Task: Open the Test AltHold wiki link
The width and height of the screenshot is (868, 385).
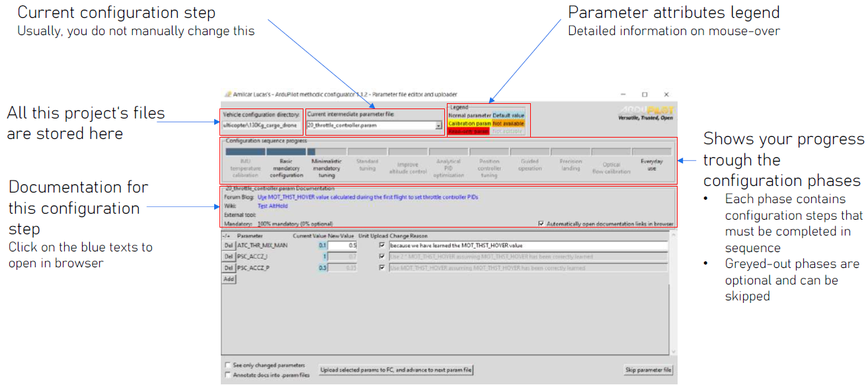Action: pos(273,206)
